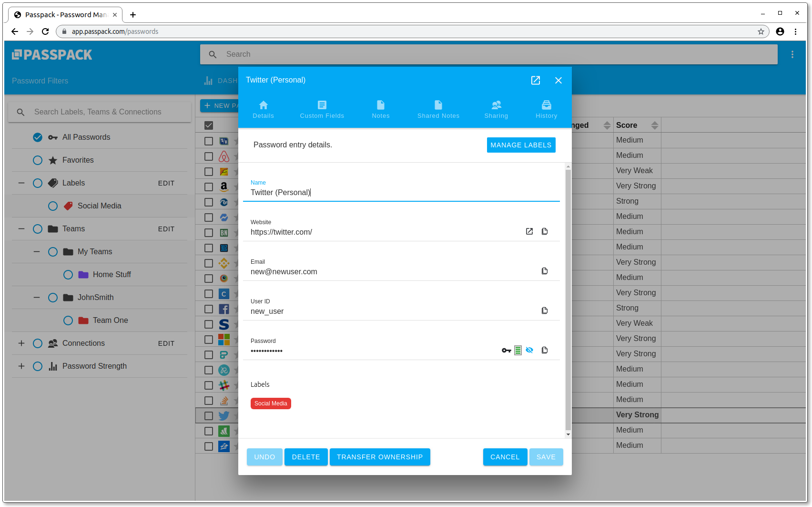Click the Twitter bird entry icon
The height and width of the screenshot is (507, 812).
point(224,416)
